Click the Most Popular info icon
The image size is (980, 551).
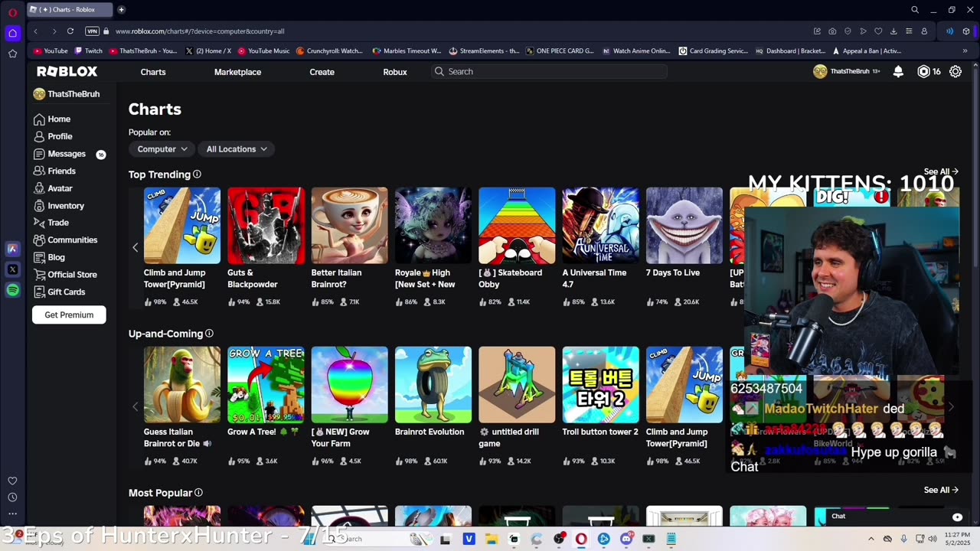198,493
